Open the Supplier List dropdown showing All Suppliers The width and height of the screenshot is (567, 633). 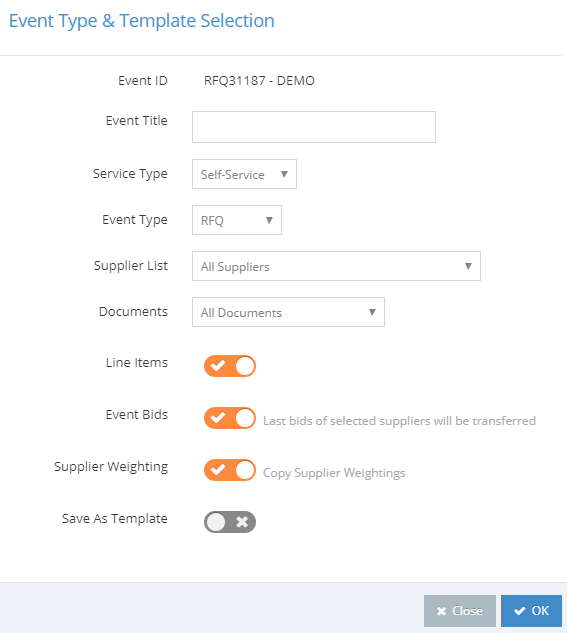pos(336,266)
